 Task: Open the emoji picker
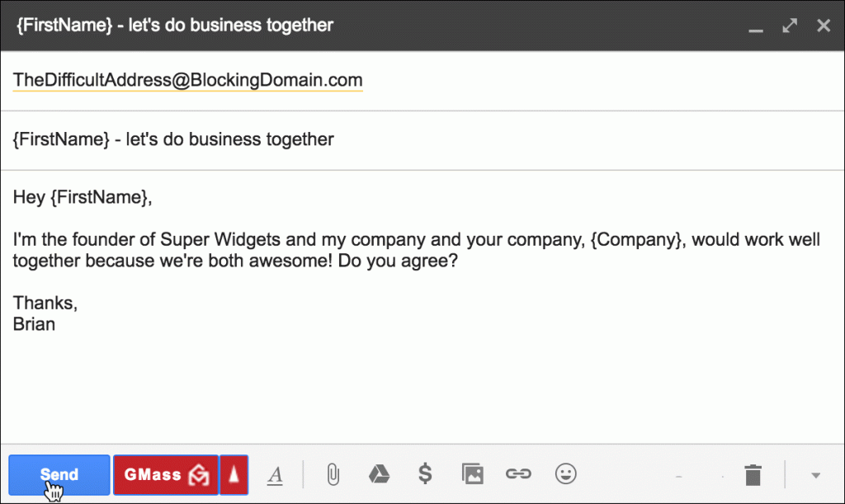[x=565, y=474]
